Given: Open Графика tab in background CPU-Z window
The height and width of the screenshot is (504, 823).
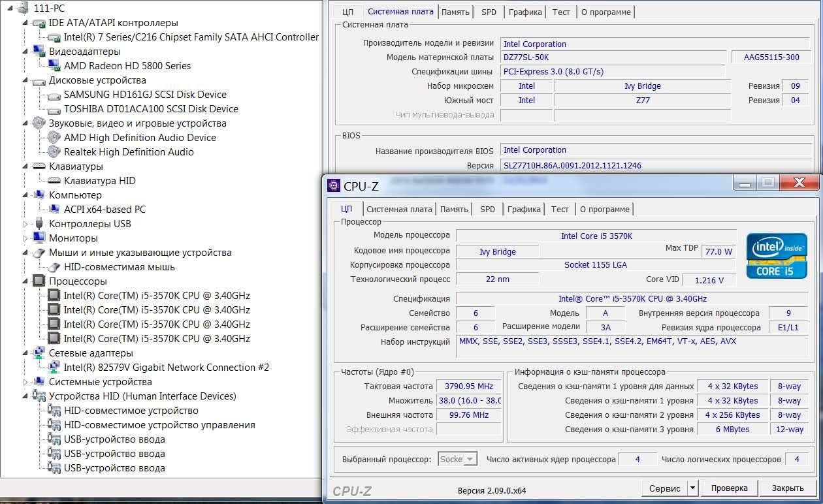Looking at the screenshot, I should [526, 12].
